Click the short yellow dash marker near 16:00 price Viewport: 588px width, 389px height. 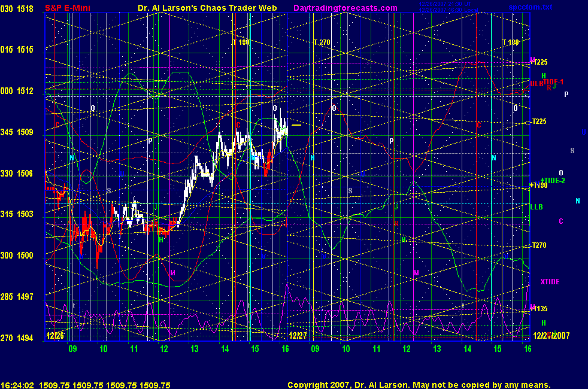click(296, 125)
